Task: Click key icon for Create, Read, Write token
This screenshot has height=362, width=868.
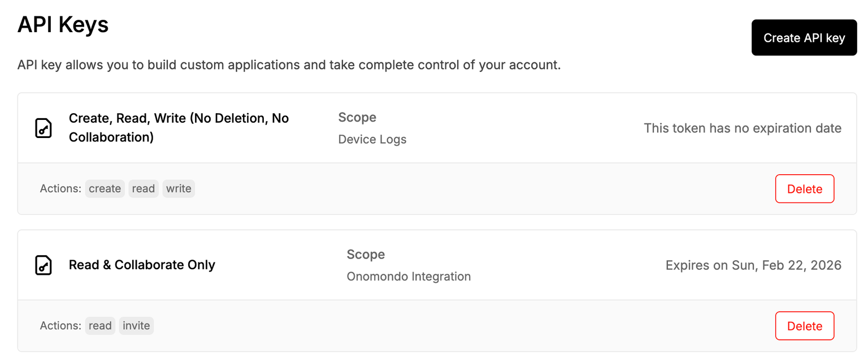Action: (44, 128)
